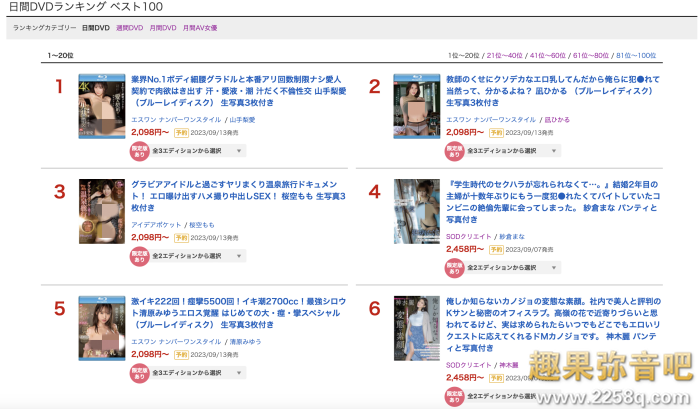Open rank 1 全3エディションから選択 dropdown

tap(198, 151)
